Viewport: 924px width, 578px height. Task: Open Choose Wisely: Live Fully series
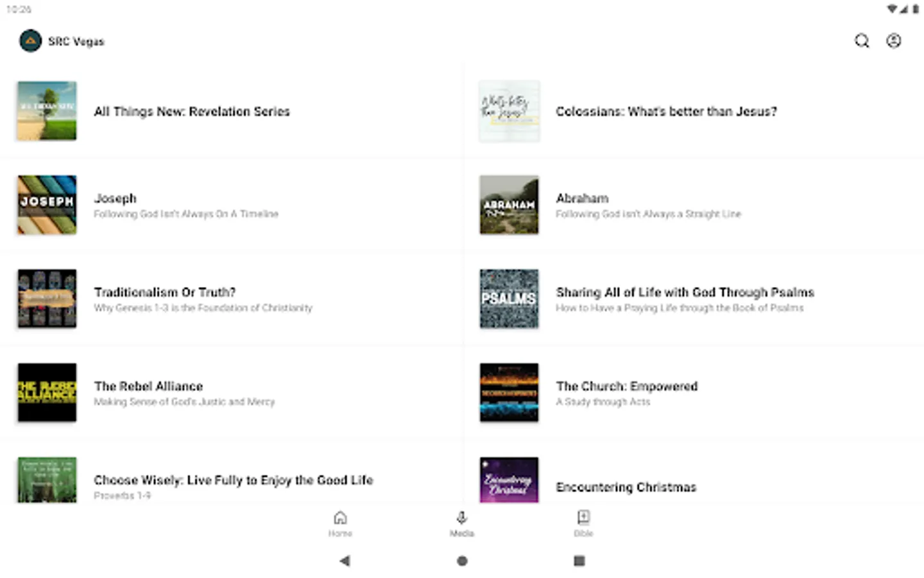[x=233, y=480]
